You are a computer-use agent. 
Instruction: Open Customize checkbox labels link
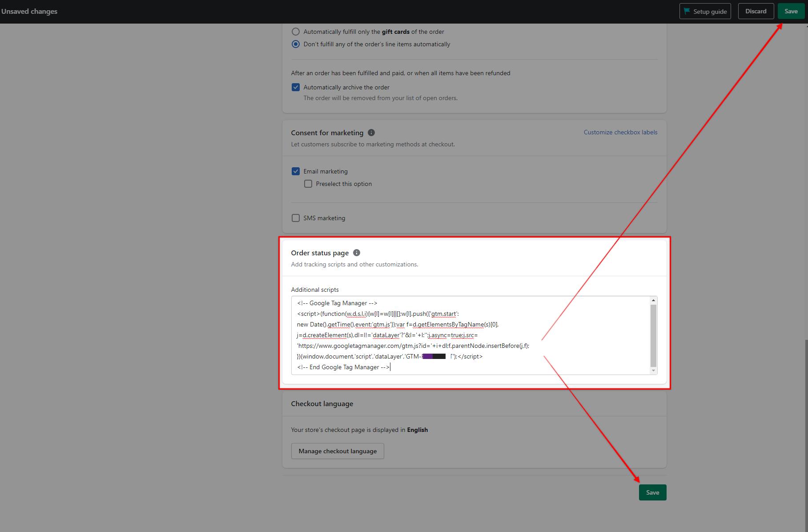pos(620,132)
